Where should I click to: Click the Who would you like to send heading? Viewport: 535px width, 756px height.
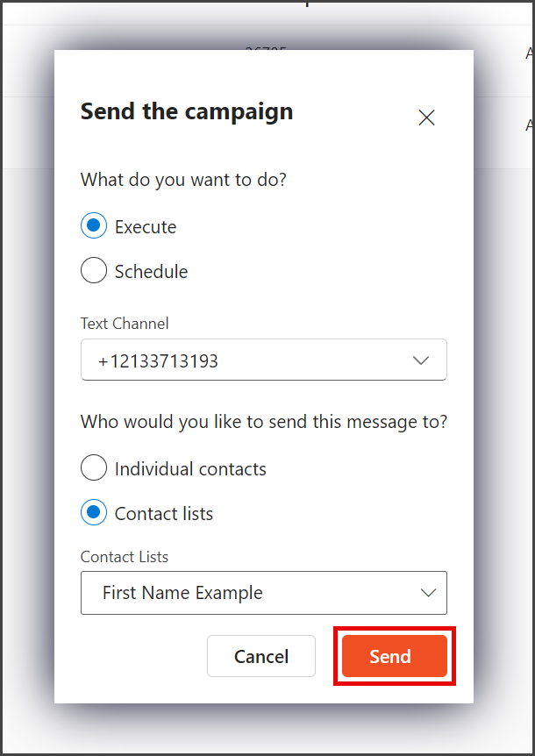(264, 422)
